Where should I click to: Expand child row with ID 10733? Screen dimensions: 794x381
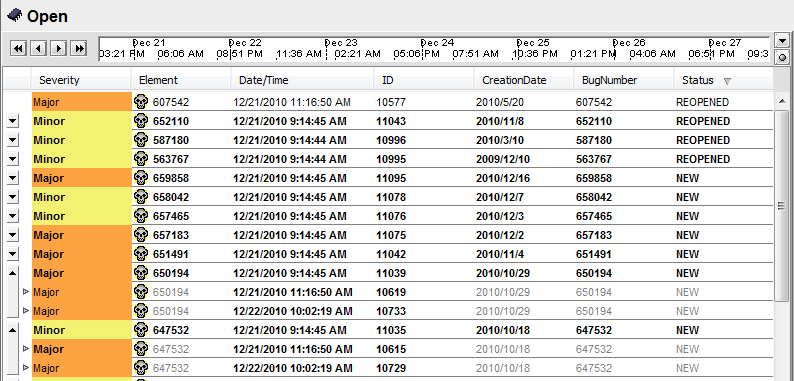click(26, 311)
